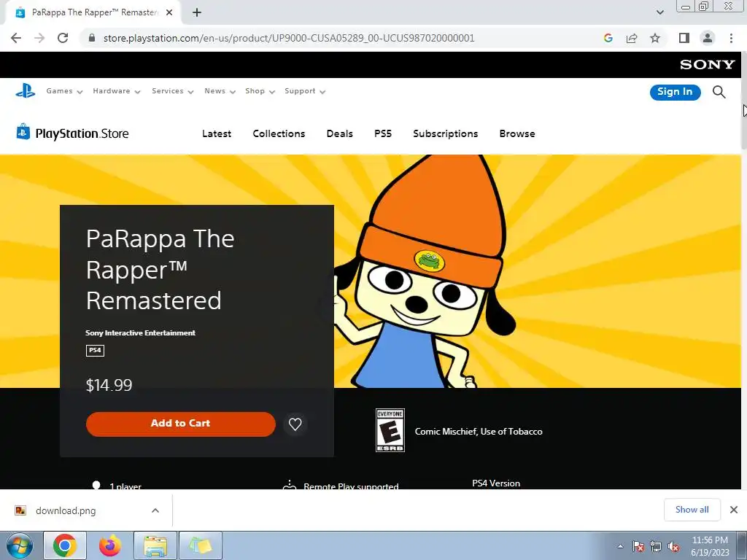Add game to wishlist with heart icon
Screen dimensions: 747x560
pyautogui.click(x=295, y=424)
